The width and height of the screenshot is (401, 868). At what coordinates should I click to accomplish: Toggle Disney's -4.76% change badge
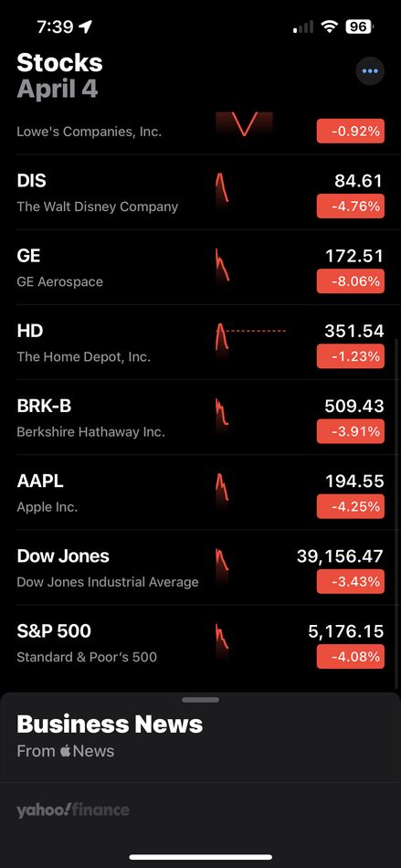[x=350, y=206]
